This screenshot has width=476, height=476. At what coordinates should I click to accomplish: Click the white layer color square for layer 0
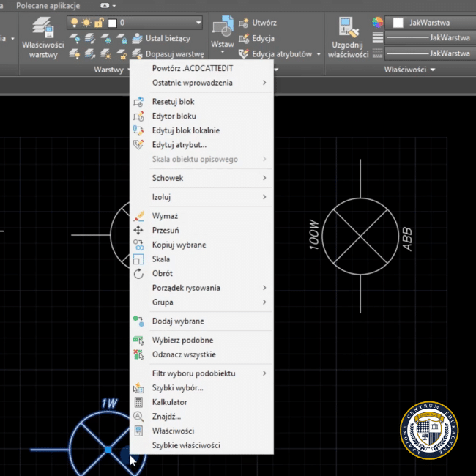tap(112, 23)
